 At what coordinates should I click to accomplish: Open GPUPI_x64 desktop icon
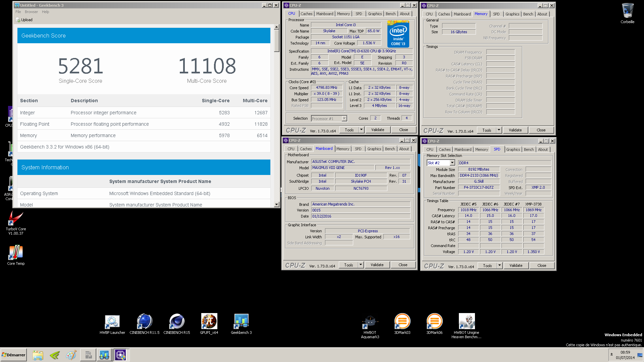tap(209, 324)
